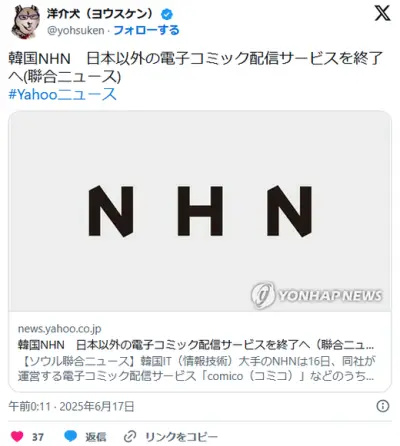Open the NHN article preview image
Screen dimensions: 400x446
coord(200,211)
